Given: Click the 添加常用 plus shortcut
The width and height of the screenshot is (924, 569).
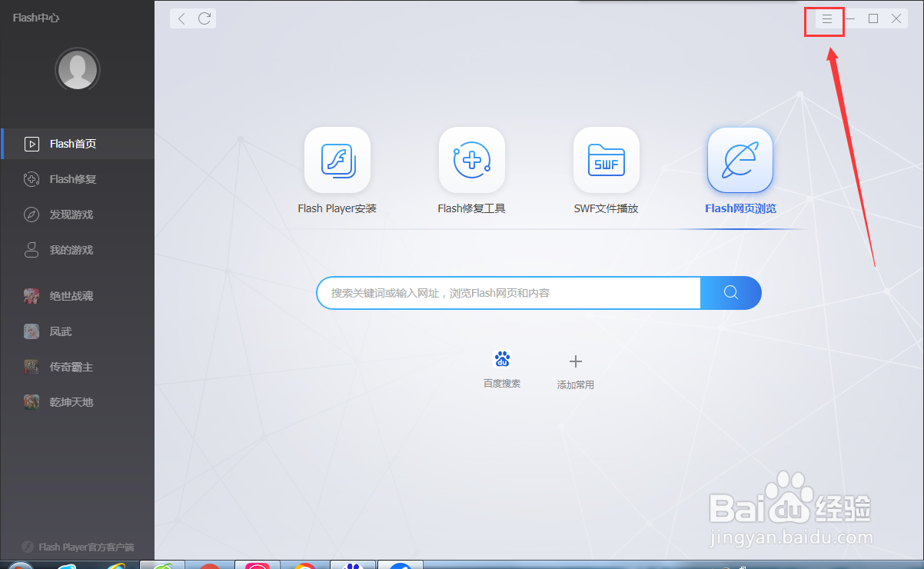Looking at the screenshot, I should (576, 371).
